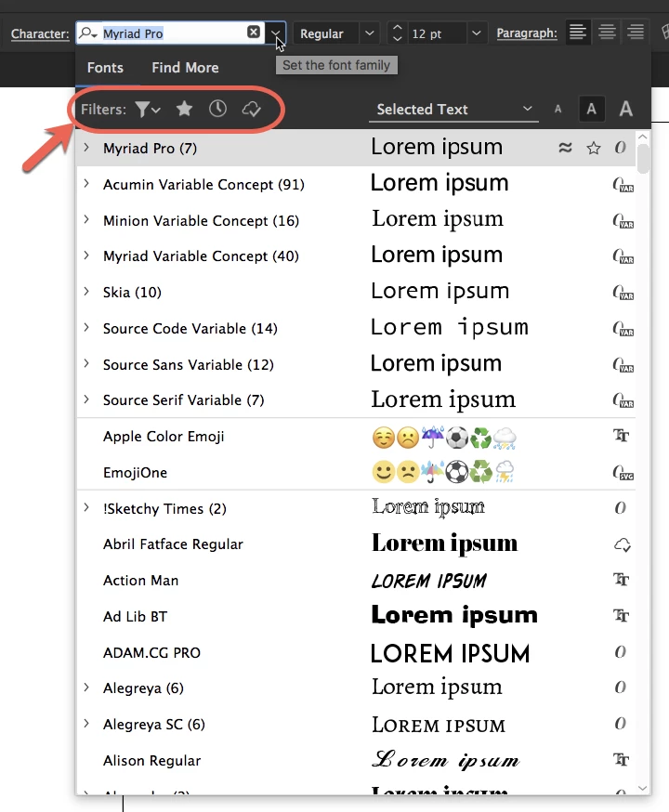This screenshot has height=812, width=669.
Task: Click variable font icon on Skia row
Action: point(623,293)
